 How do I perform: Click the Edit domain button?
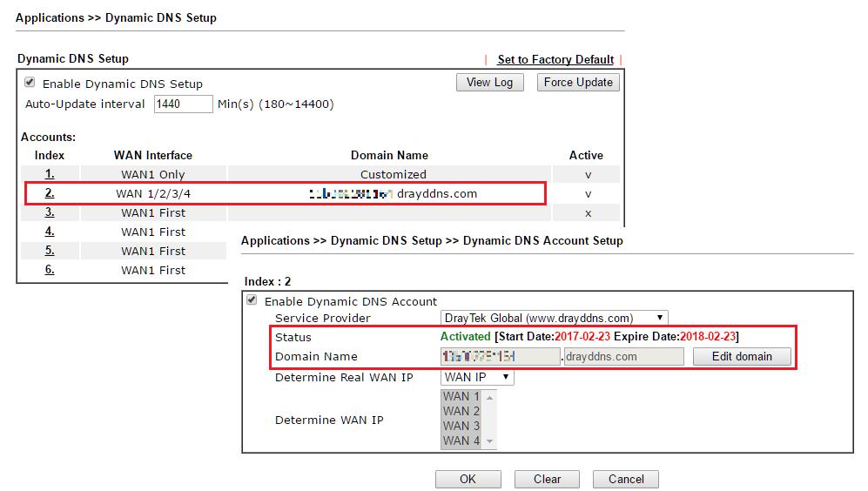[x=742, y=356]
